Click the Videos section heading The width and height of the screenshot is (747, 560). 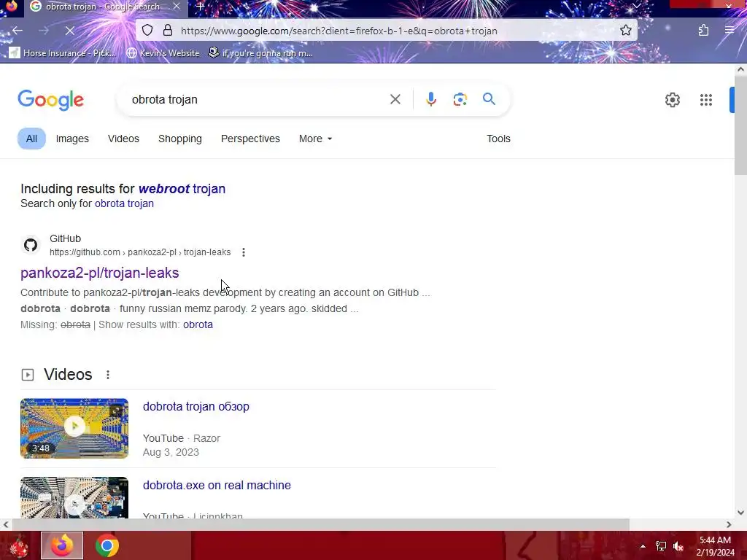[x=68, y=374]
